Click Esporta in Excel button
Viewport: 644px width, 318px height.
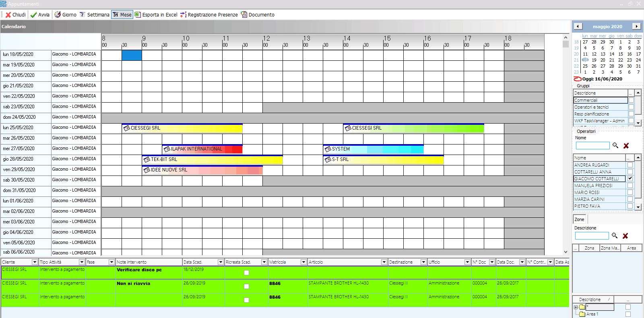(156, 14)
